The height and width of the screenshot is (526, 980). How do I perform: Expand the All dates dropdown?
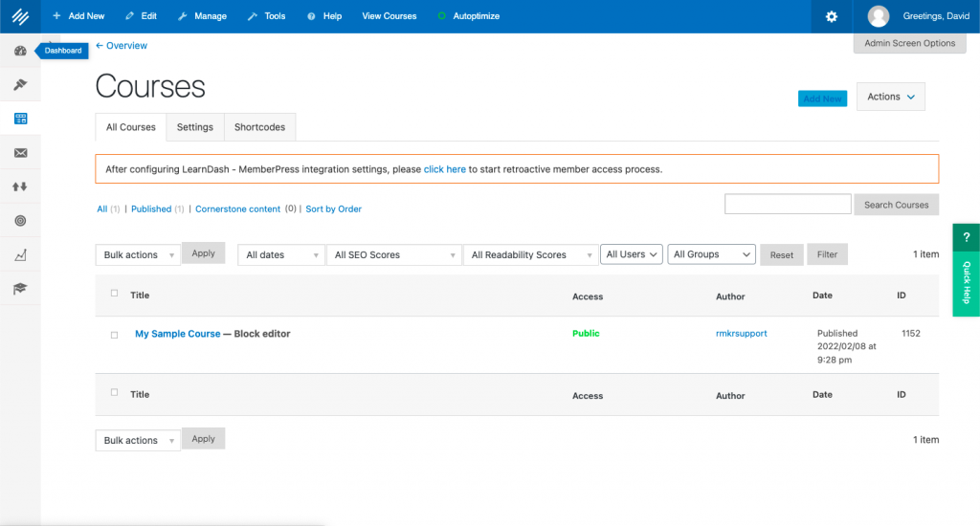pyautogui.click(x=281, y=255)
